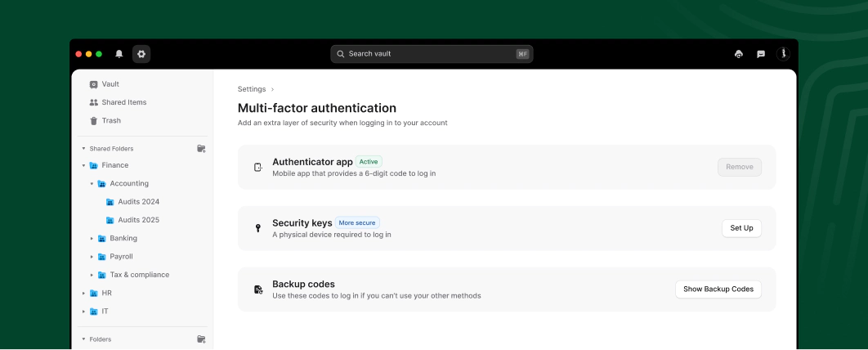Collapse the Folders section arrow
This screenshot has width=868, height=350.
point(83,339)
